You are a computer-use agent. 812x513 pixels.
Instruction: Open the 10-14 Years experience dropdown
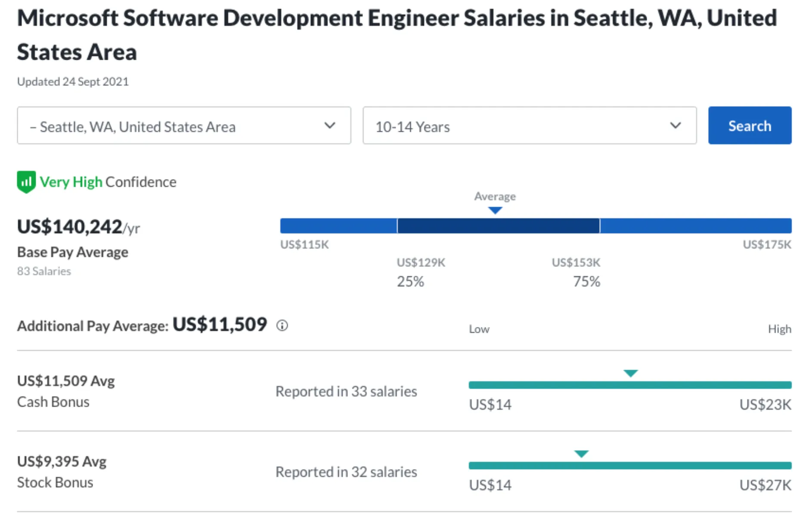coord(530,125)
